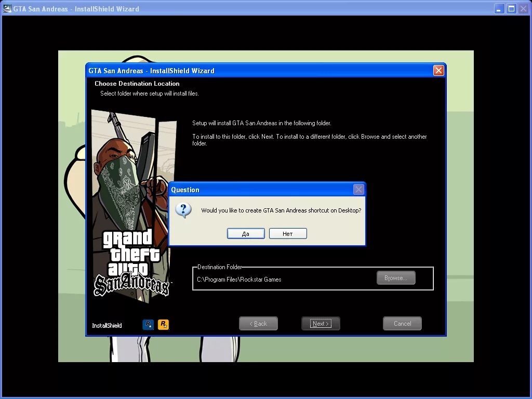
Task: Close the outer installer window
Action: 523,8
